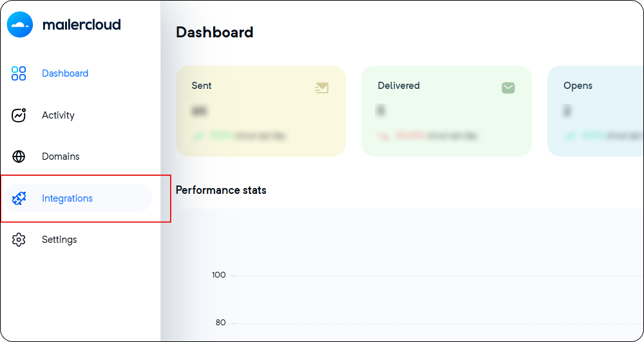
Task: Click the sent mail icon in Sent card
Action: (x=322, y=88)
